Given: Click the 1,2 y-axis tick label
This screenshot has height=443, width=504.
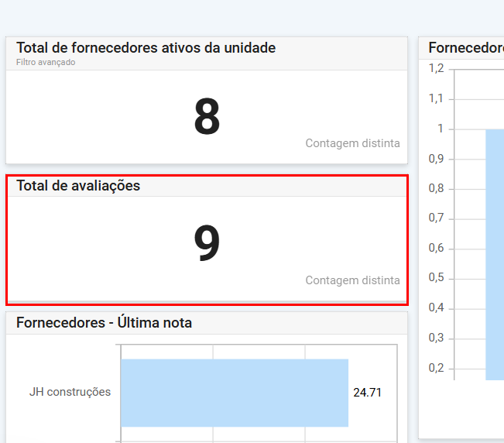Looking at the screenshot, I should tap(437, 68).
